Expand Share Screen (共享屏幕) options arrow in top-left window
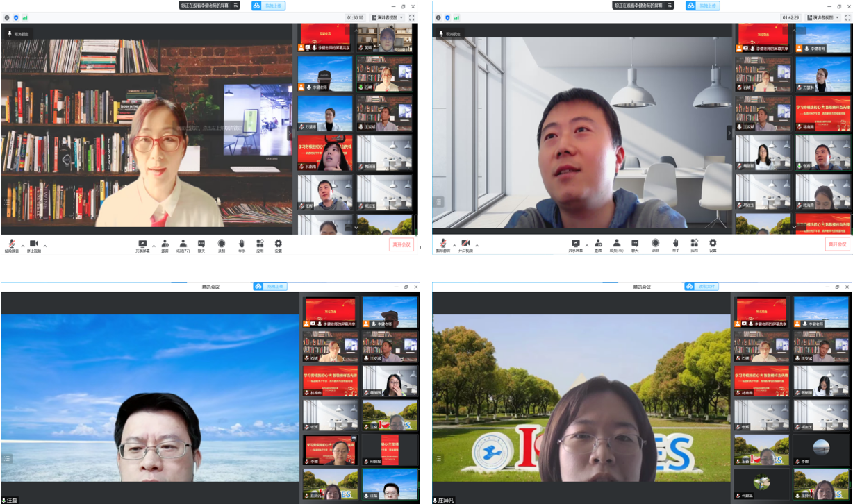This screenshot has height=504, width=853. [x=154, y=245]
